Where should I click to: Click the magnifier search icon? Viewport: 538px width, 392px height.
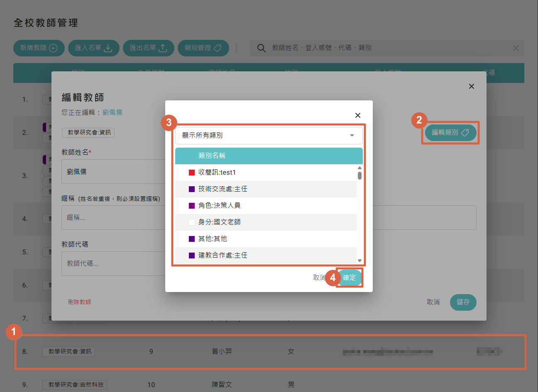(x=261, y=48)
